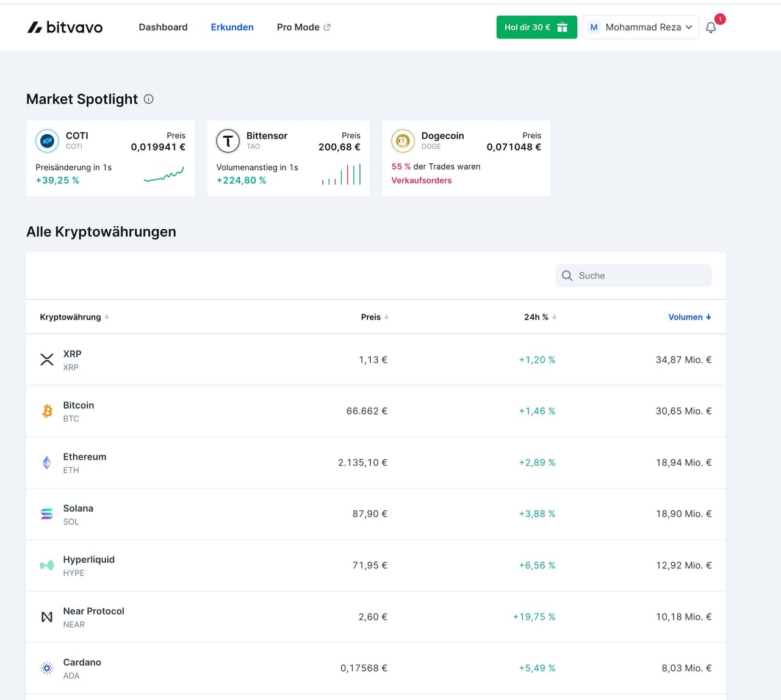Image resolution: width=781 pixels, height=700 pixels.
Task: Click the Dogecoin coin icon
Action: [x=403, y=141]
